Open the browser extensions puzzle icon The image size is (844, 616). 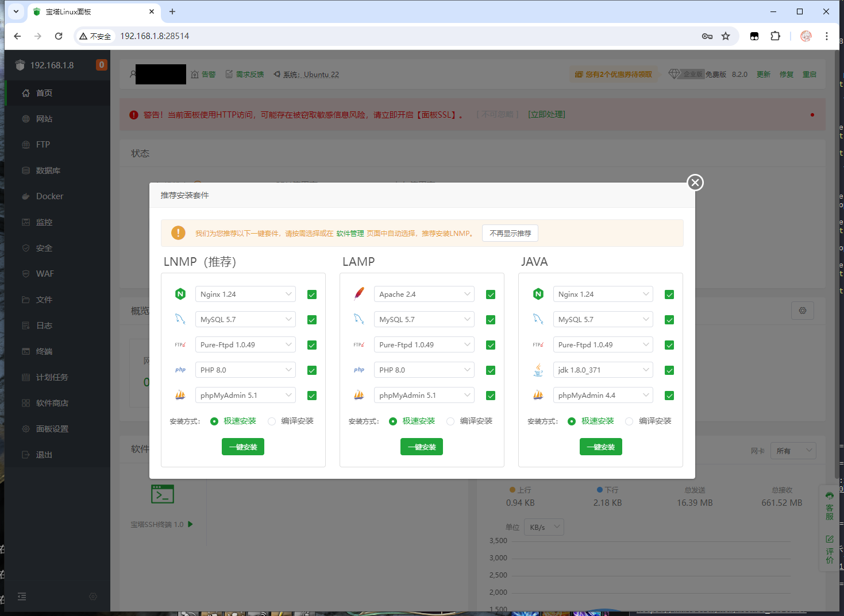click(775, 36)
